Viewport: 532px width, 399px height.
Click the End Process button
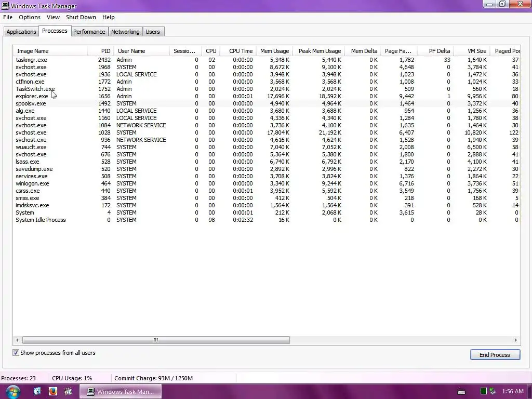(x=495, y=354)
